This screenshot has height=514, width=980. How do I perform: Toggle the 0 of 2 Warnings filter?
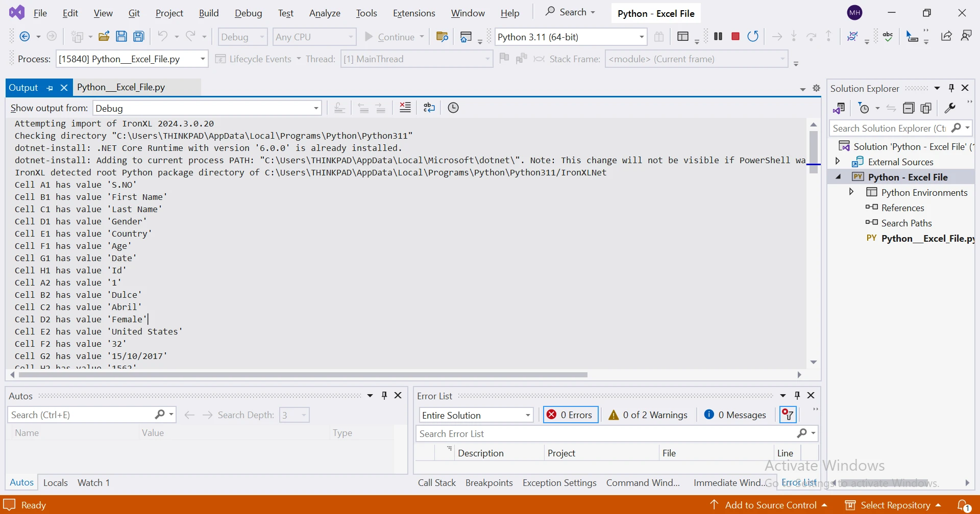coord(648,415)
